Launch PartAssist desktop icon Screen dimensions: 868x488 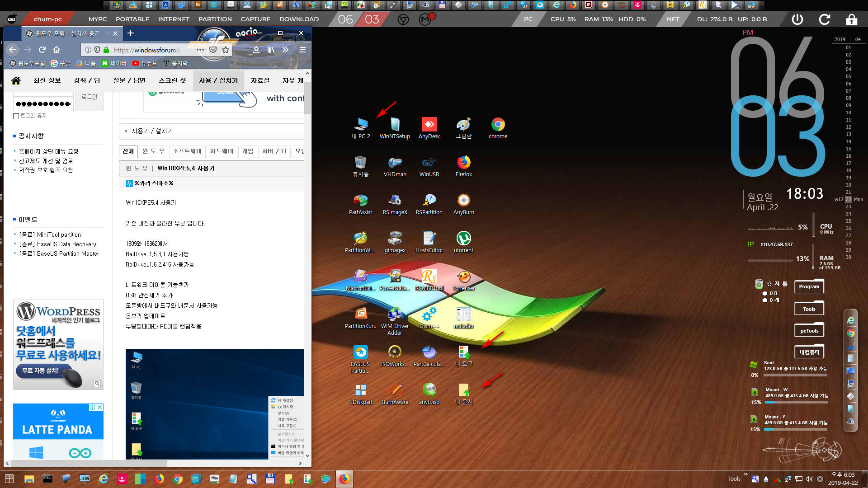(x=360, y=204)
